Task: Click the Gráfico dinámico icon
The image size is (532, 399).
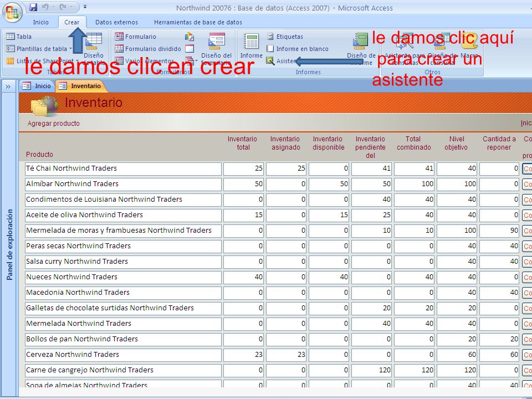Action: 190,37
